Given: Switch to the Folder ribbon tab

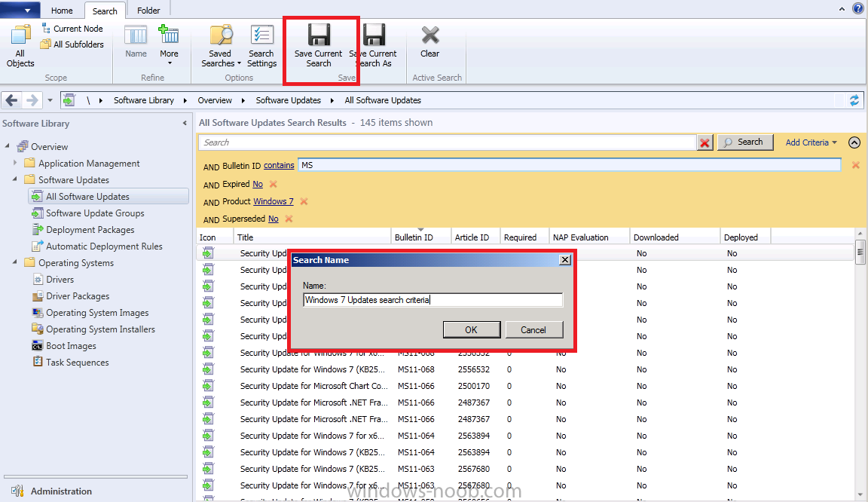Looking at the screenshot, I should point(148,11).
